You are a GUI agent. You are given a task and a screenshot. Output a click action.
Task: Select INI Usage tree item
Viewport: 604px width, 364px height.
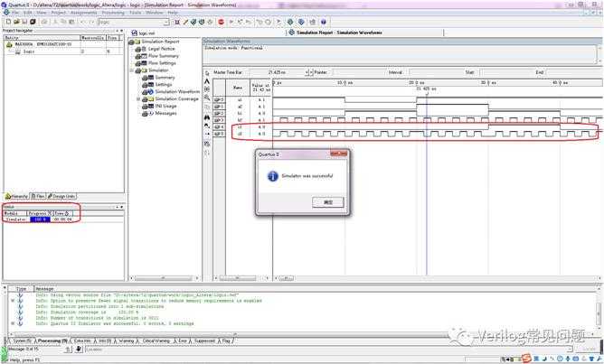tap(165, 106)
